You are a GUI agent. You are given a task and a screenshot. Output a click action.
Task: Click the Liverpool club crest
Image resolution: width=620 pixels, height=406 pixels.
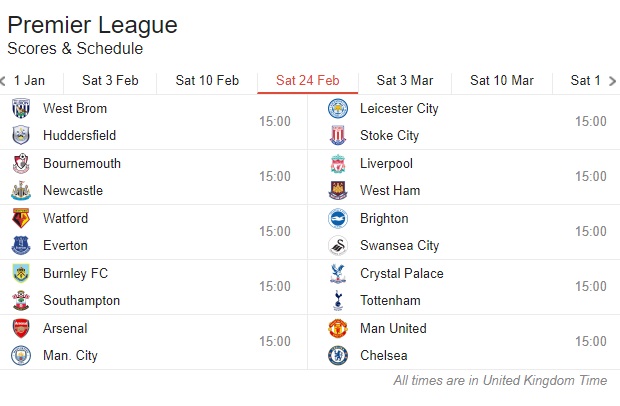tap(338, 164)
